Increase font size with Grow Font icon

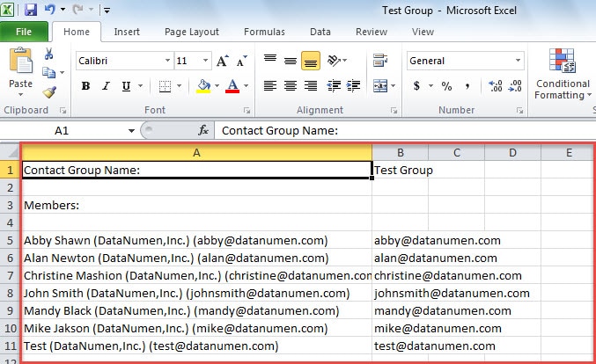(x=223, y=61)
